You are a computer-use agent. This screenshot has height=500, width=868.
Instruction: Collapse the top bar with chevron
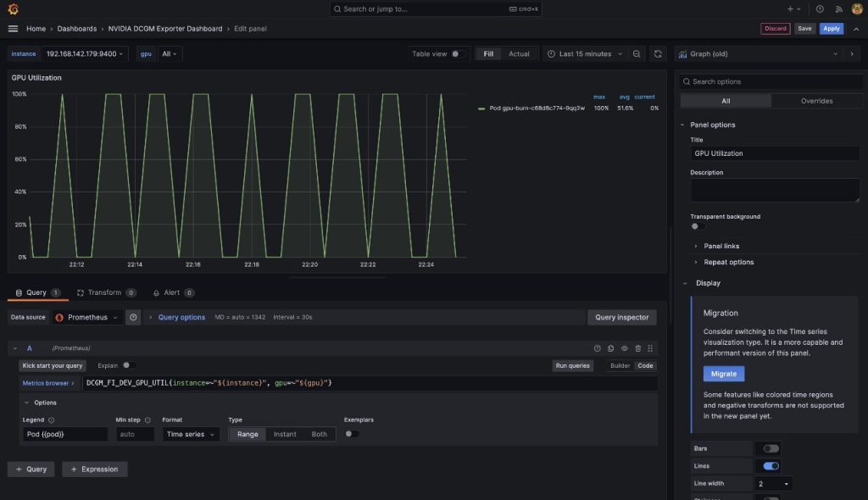856,29
